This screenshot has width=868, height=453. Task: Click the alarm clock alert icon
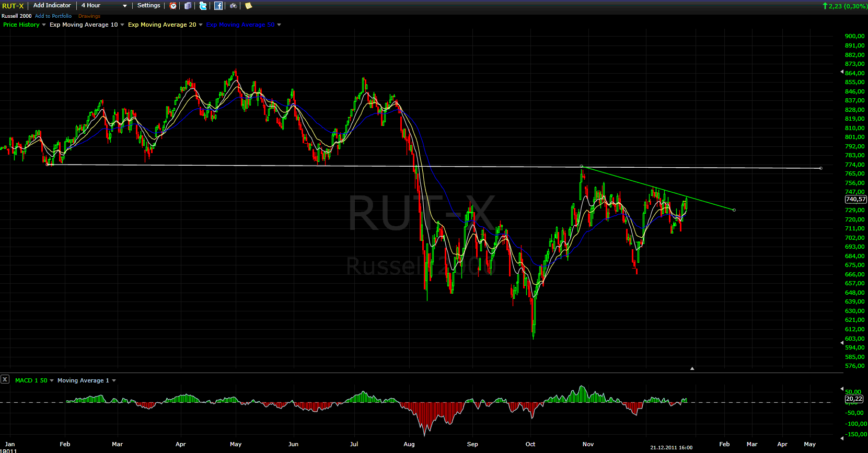coord(173,6)
